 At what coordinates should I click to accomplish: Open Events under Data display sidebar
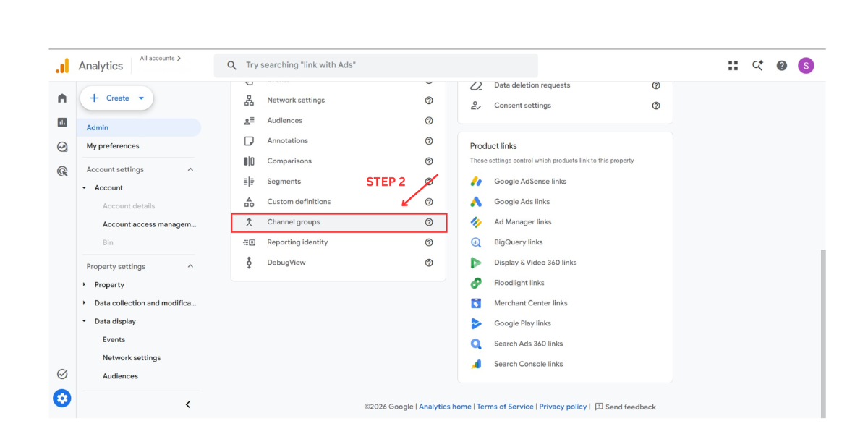point(114,339)
